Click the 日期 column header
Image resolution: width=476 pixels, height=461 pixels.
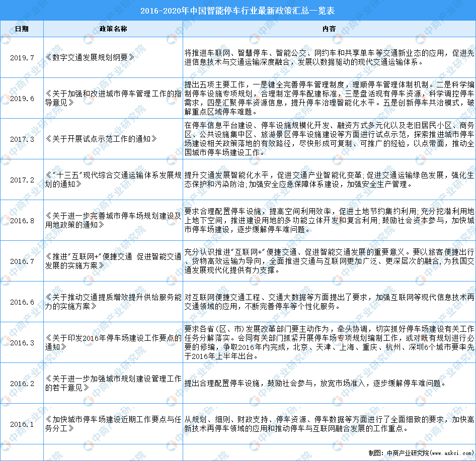(x=22, y=29)
